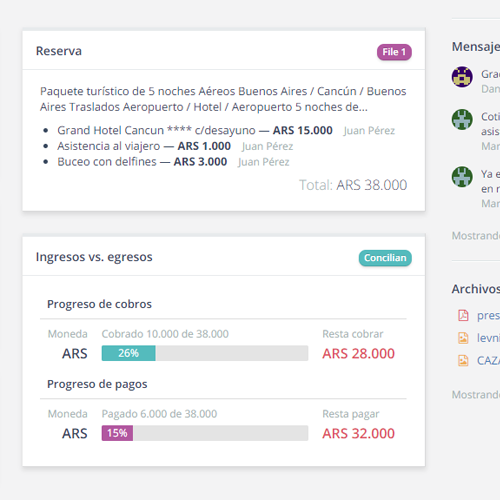Click the Resta pagar ARS 32.000 amount

(358, 433)
